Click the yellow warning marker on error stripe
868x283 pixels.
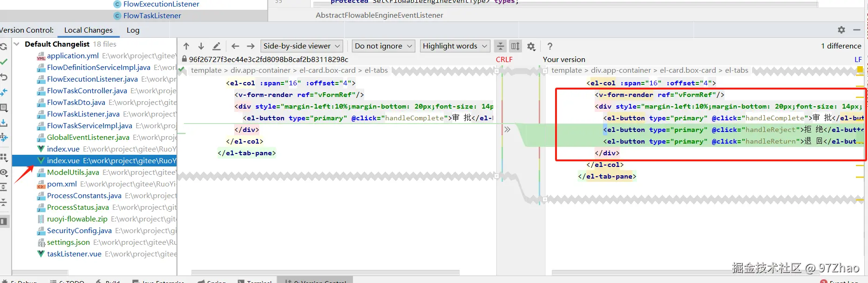tap(860, 70)
